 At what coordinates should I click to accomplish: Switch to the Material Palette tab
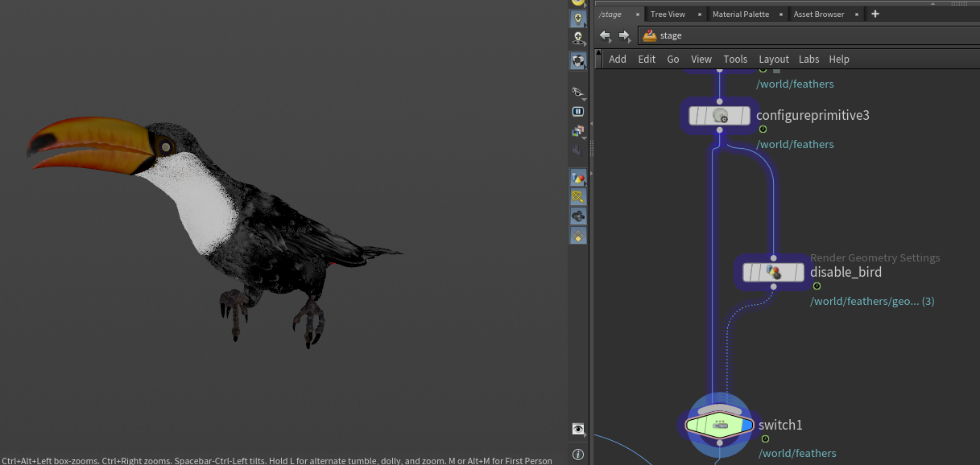tap(740, 14)
